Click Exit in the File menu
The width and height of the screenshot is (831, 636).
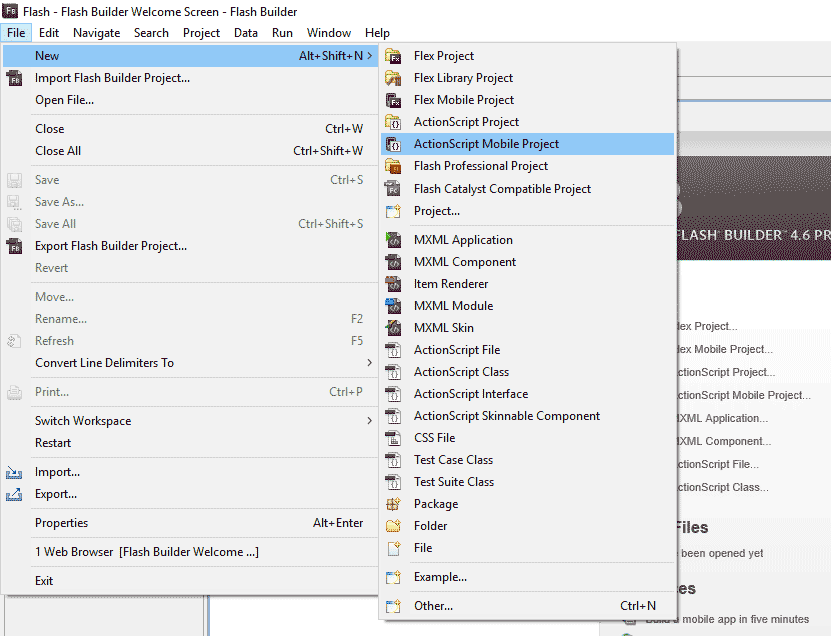[44, 581]
